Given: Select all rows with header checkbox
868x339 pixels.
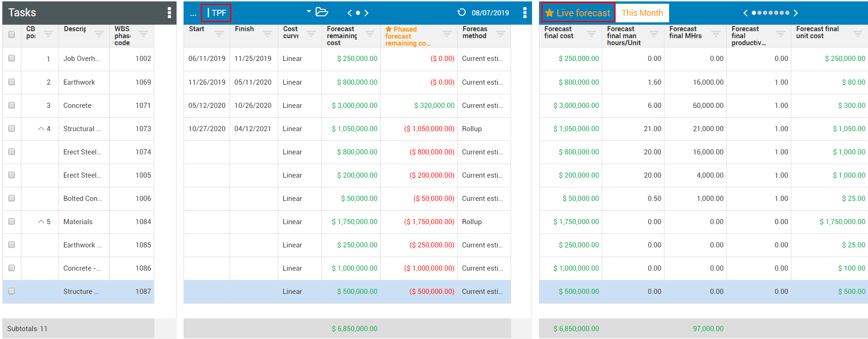Looking at the screenshot, I should [x=12, y=34].
